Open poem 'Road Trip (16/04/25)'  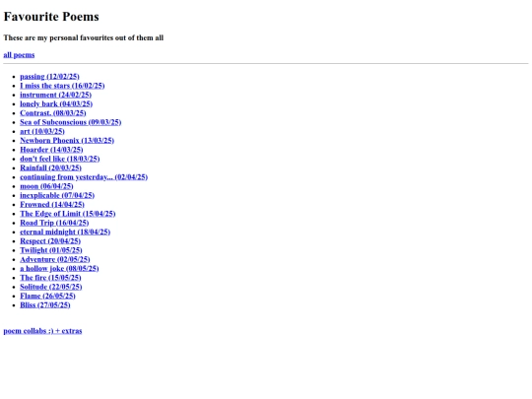54,223
